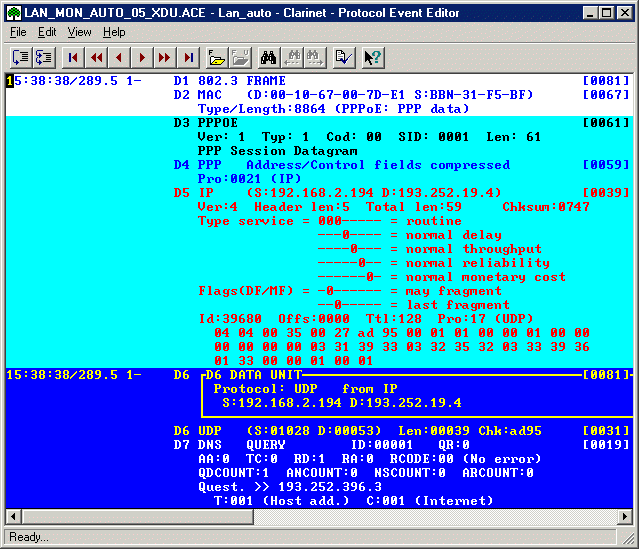The image size is (639, 549).
Task: Click the normal delay line
Action: (410, 235)
